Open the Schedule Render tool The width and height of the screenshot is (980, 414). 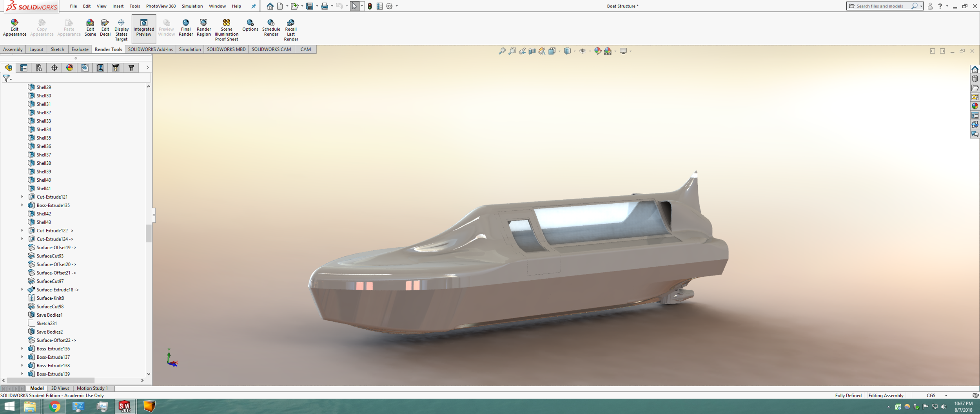pyautogui.click(x=270, y=27)
